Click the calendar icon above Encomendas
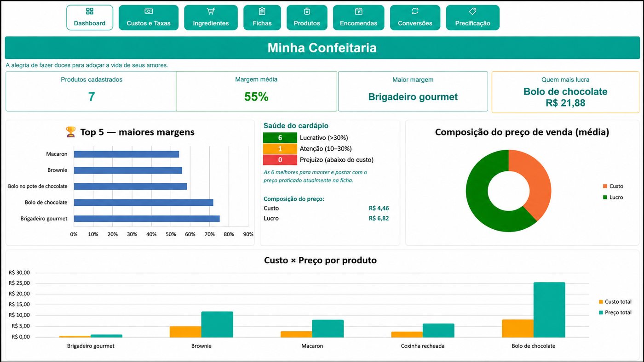Image resolution: width=644 pixels, height=362 pixels. point(358,11)
